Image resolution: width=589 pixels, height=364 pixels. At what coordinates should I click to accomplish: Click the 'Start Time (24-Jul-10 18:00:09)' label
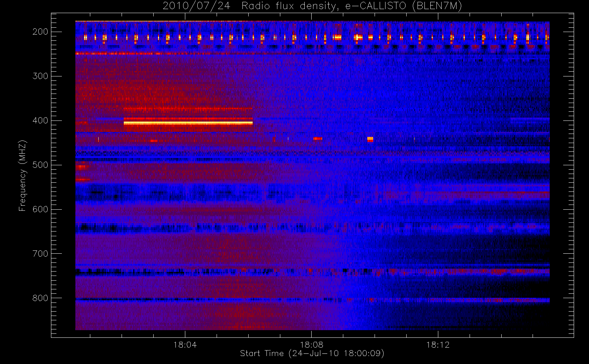[x=312, y=353]
